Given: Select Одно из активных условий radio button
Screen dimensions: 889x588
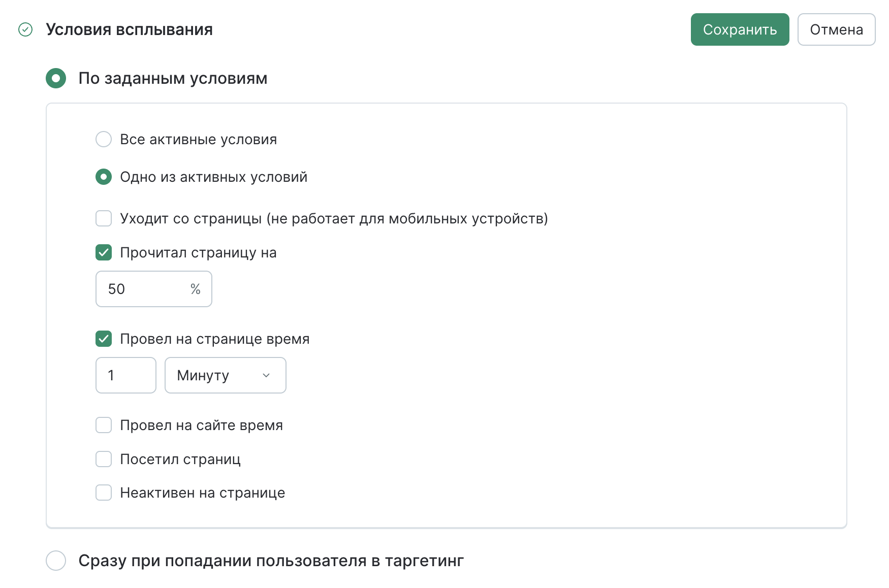Looking at the screenshot, I should point(104,177).
